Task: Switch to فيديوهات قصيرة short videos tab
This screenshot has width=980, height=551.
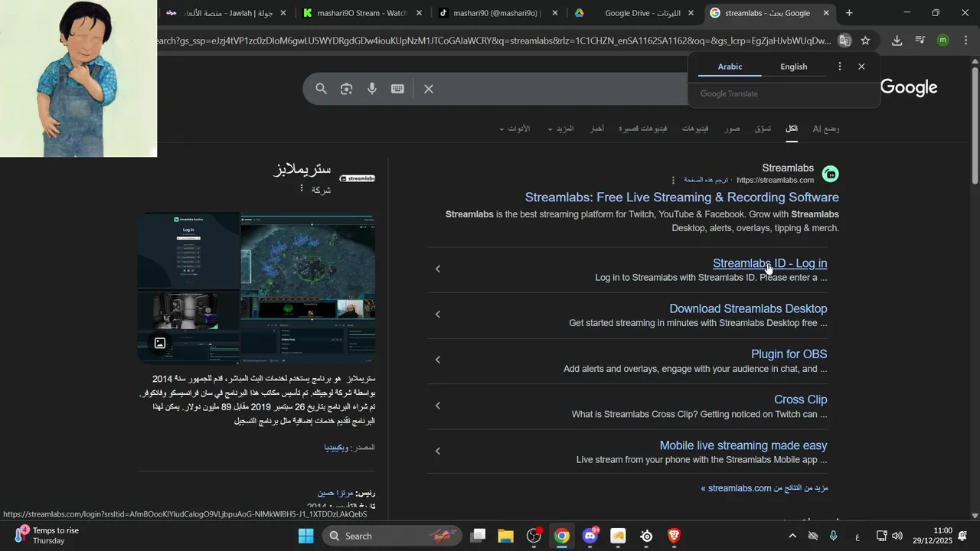Action: click(642, 129)
